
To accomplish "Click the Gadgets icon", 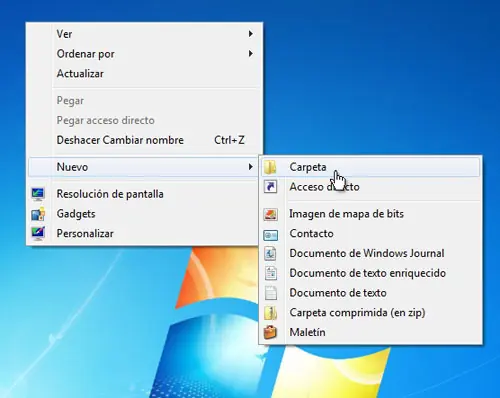I will click(x=38, y=214).
